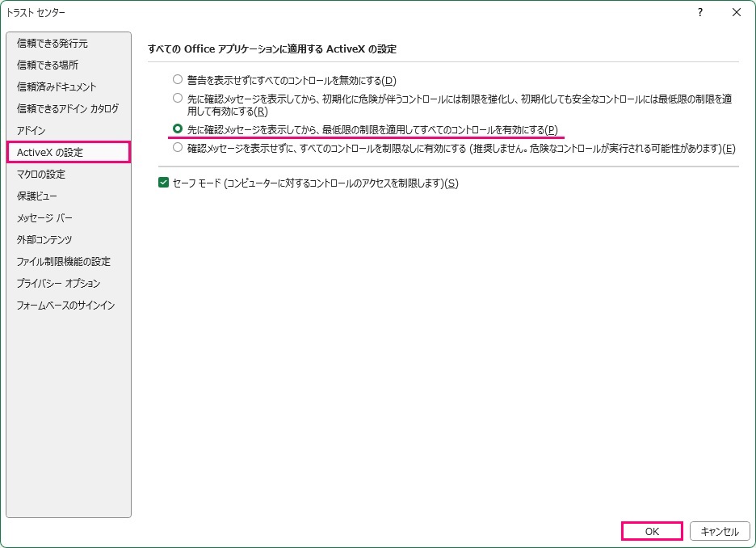This screenshot has height=548, width=756.
Task: Choose the radio option ending with (R)
Action: click(x=178, y=99)
